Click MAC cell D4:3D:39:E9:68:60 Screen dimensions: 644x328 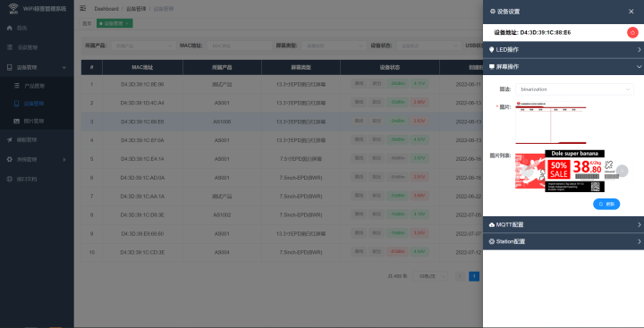pos(142,233)
